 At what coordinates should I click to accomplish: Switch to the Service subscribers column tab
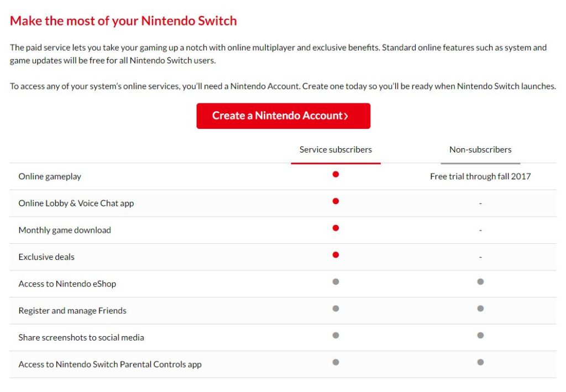click(x=335, y=149)
